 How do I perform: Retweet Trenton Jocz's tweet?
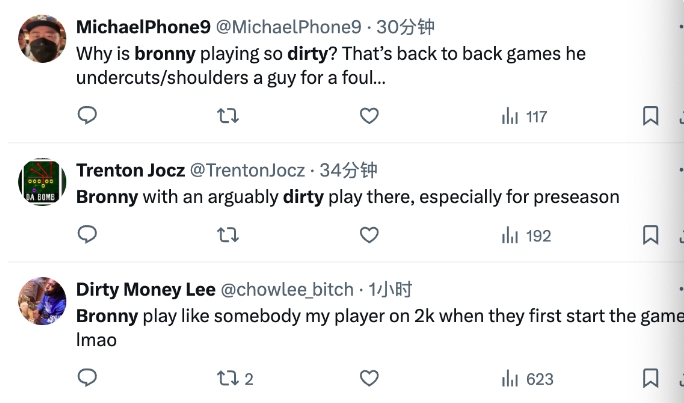(x=228, y=235)
